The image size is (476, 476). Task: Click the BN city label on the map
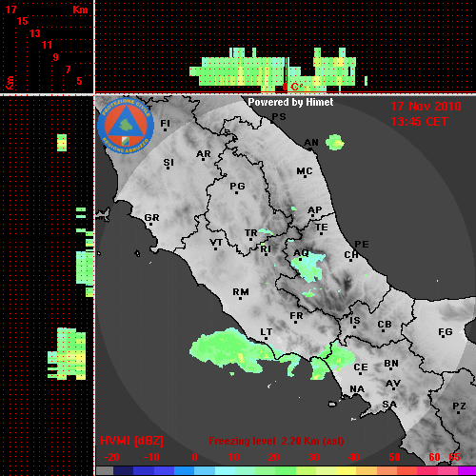tap(391, 364)
